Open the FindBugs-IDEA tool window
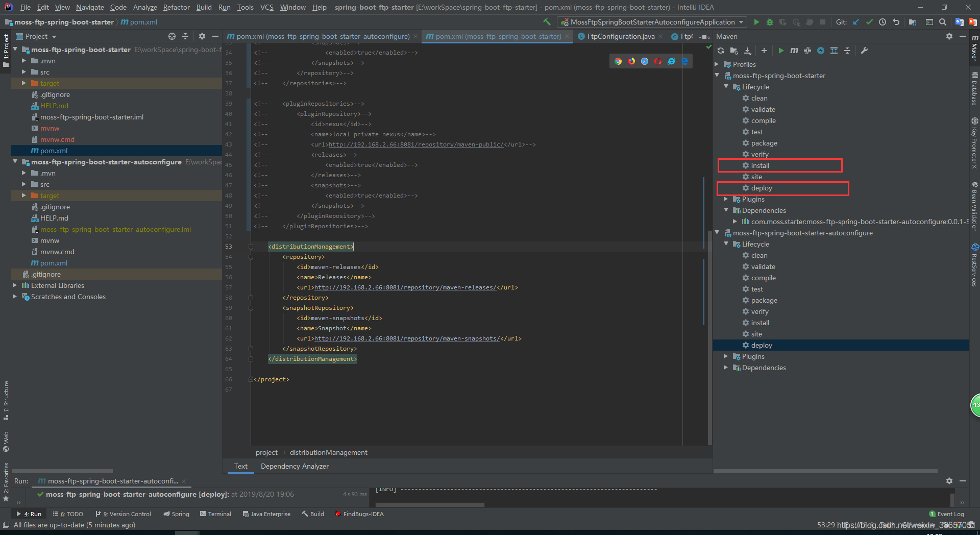The height and width of the screenshot is (535, 980). pyautogui.click(x=359, y=514)
